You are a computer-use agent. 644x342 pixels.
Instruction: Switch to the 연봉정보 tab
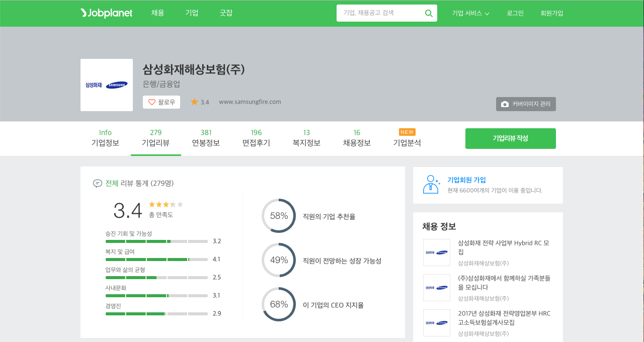(206, 138)
